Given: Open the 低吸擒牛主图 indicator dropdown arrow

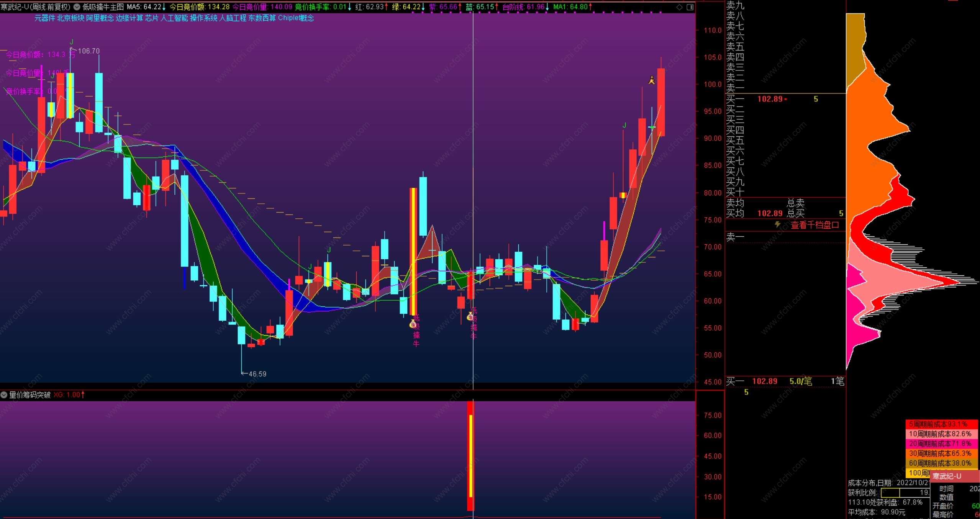Looking at the screenshot, I should pyautogui.click(x=77, y=7).
